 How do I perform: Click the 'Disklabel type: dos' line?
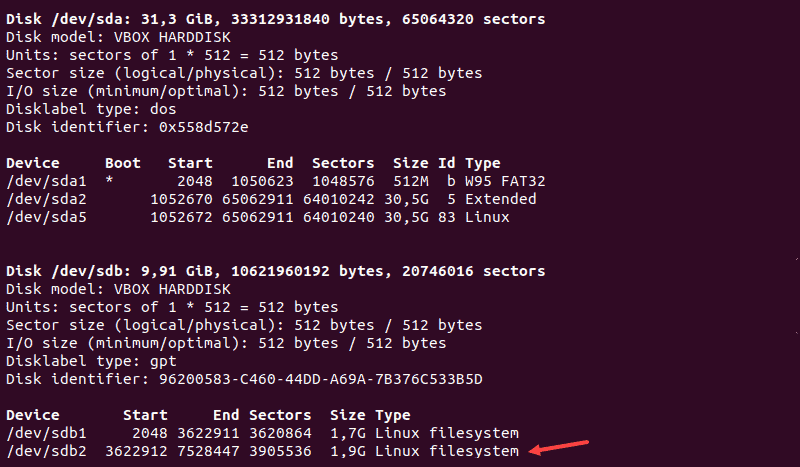(x=91, y=109)
